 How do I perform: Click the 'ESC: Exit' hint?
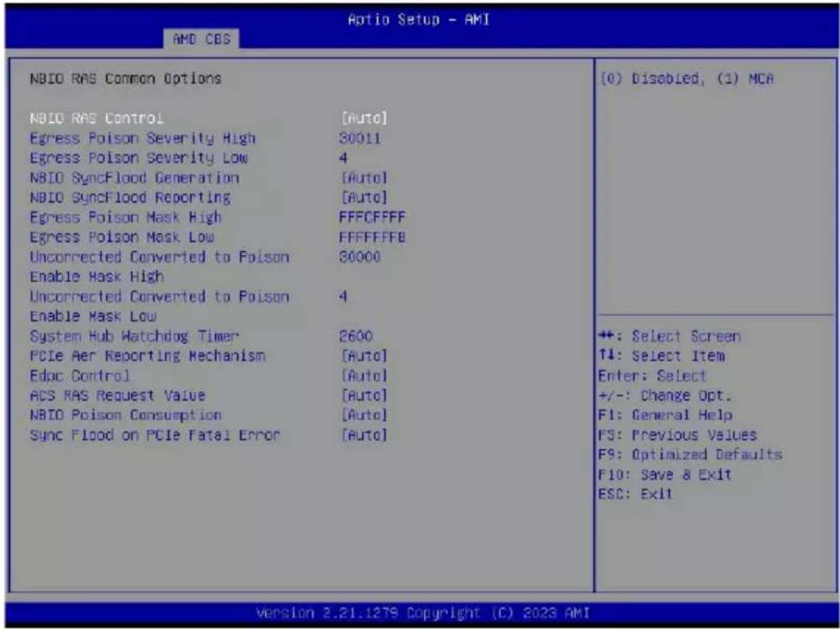(635, 494)
